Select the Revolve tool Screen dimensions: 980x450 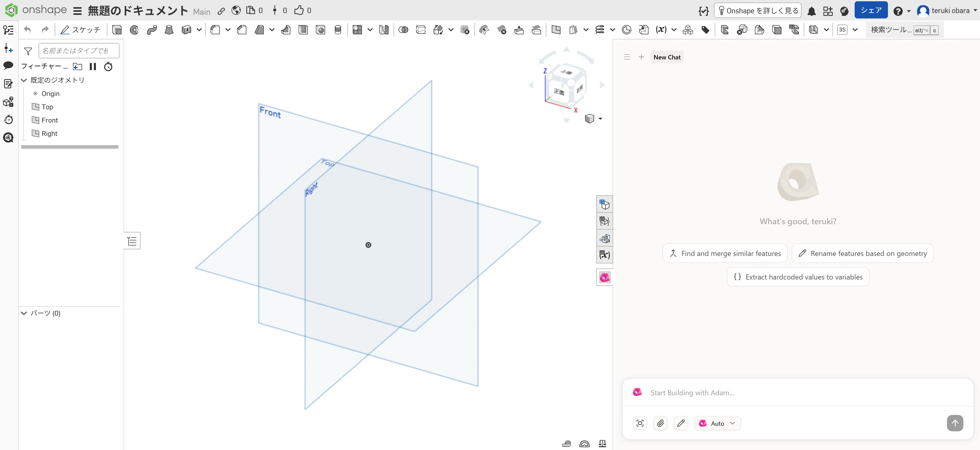(134, 30)
